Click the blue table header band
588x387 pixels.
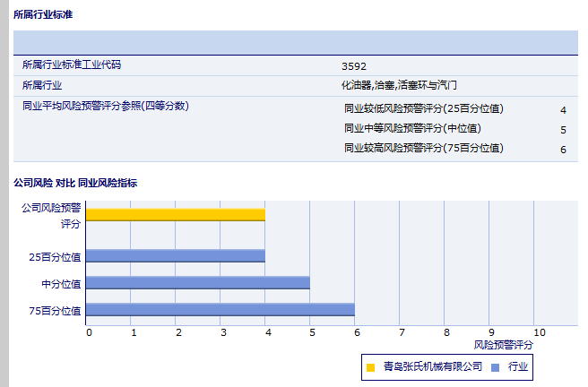[295, 42]
